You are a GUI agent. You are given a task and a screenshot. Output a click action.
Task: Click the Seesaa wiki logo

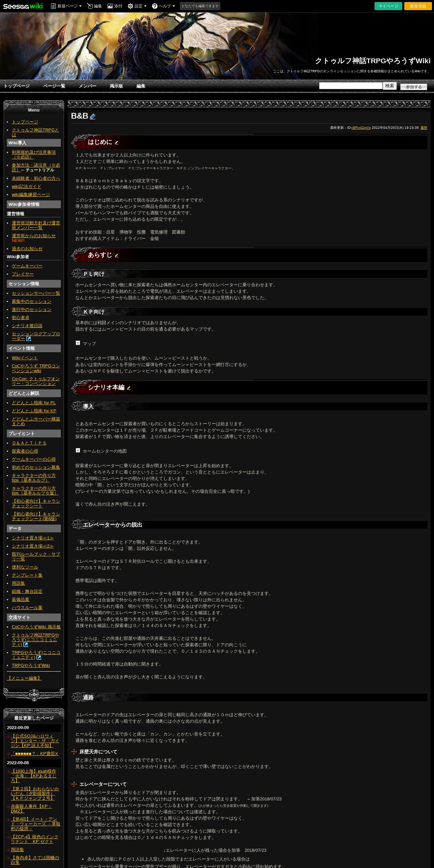tap(23, 6)
